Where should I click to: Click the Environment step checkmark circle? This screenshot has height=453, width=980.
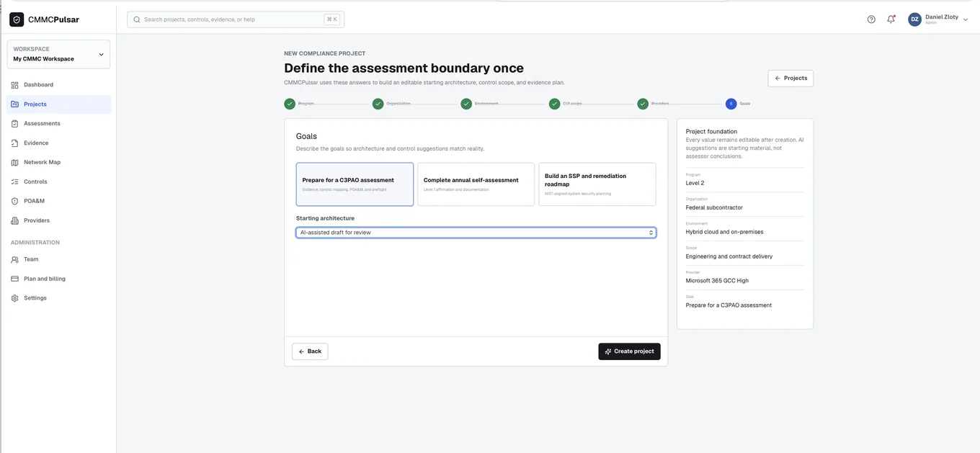(466, 104)
